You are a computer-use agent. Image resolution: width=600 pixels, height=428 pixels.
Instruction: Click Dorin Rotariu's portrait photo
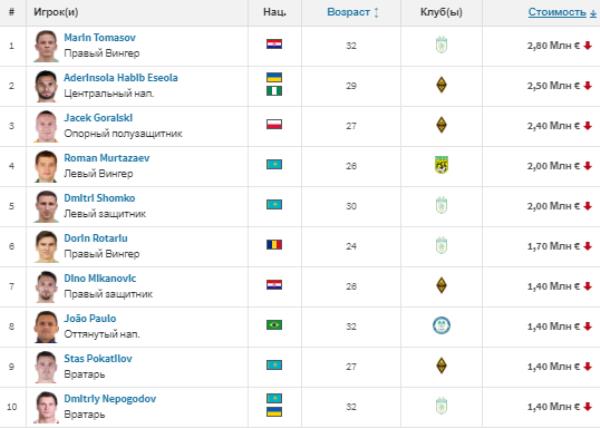tap(46, 246)
